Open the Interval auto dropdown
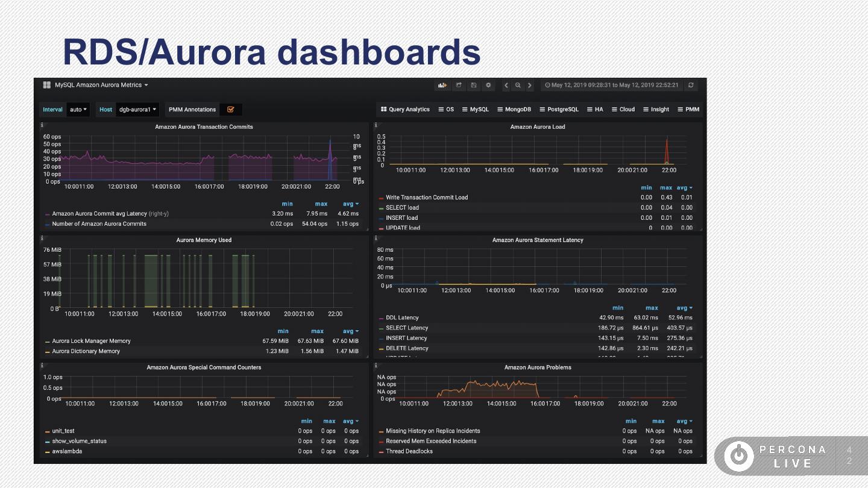 point(78,110)
